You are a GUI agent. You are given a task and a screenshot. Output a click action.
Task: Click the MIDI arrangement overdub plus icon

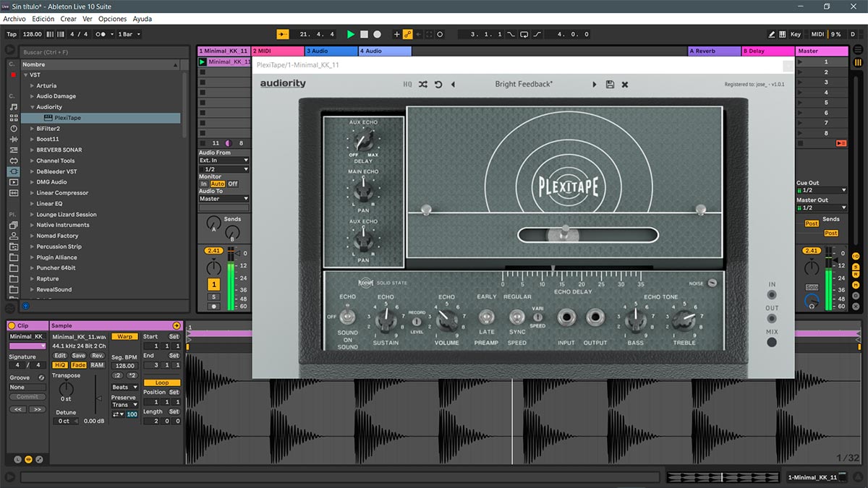[396, 34]
